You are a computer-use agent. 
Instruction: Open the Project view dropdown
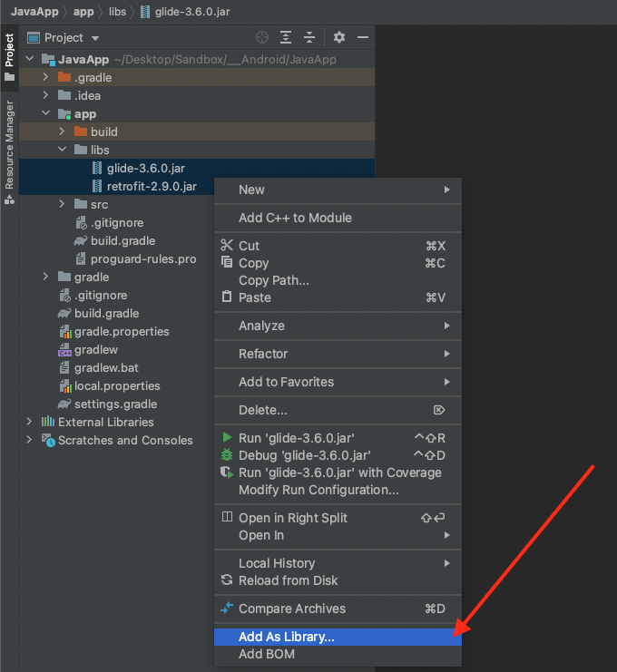tap(64, 38)
